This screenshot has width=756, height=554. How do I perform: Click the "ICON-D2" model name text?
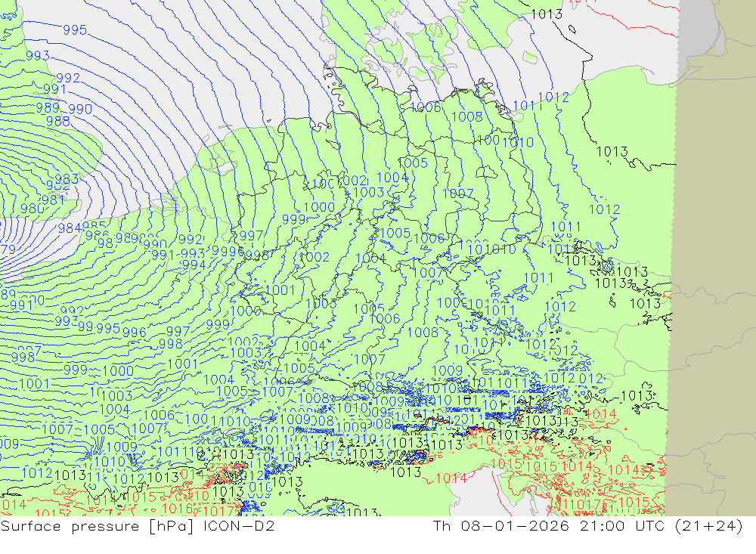(x=239, y=525)
